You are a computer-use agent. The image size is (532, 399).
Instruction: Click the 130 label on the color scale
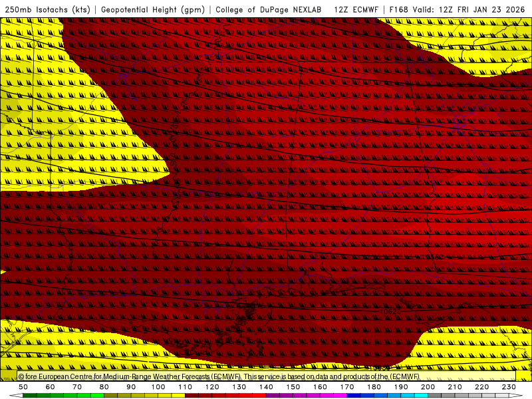[239, 387]
